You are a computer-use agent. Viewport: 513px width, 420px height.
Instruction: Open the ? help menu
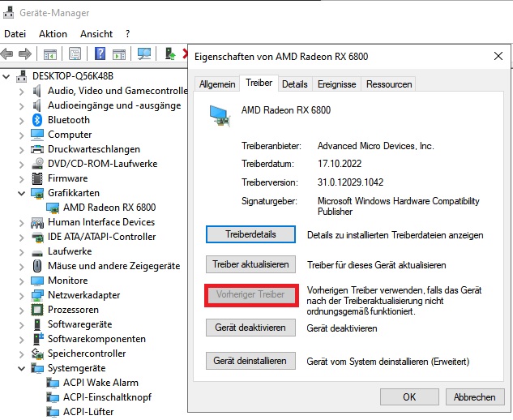(127, 34)
